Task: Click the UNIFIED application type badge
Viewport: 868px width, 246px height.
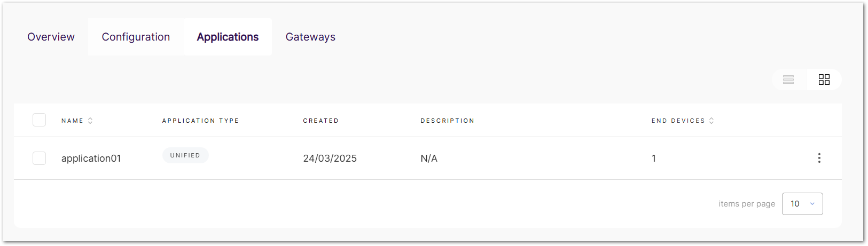Action: pyautogui.click(x=185, y=155)
